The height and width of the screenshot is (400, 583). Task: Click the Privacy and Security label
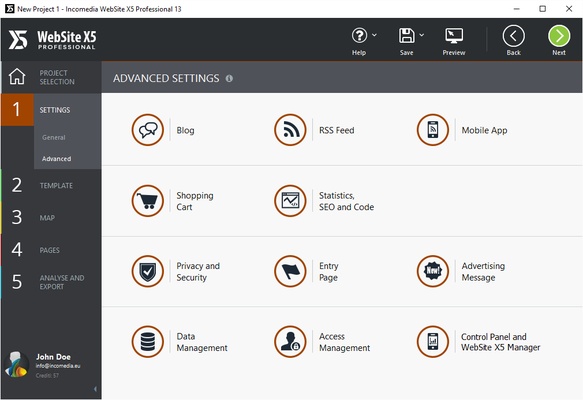(198, 272)
